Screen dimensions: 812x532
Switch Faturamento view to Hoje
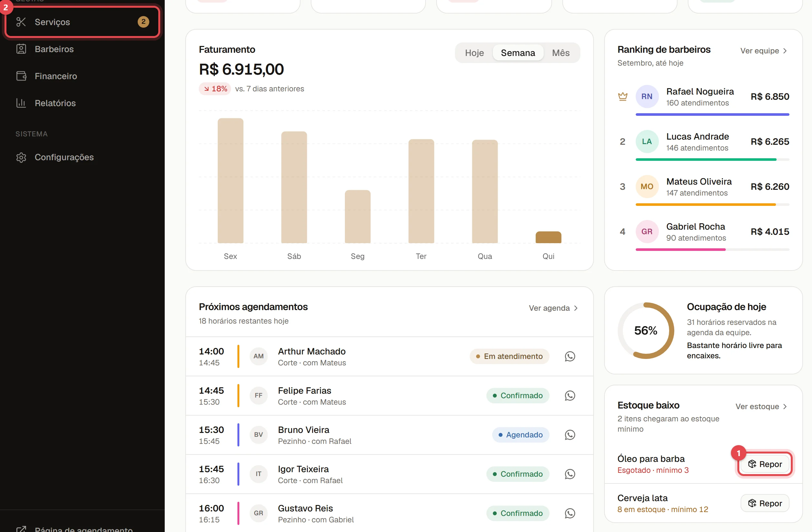point(474,53)
